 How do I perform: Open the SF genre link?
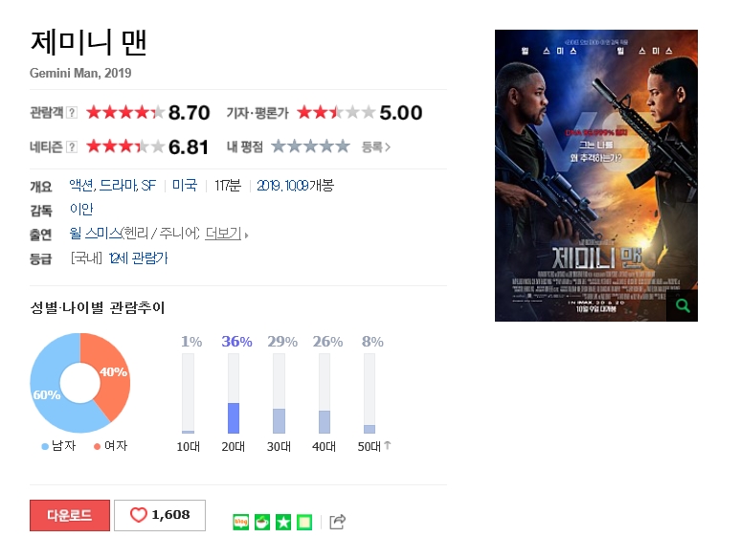148,185
